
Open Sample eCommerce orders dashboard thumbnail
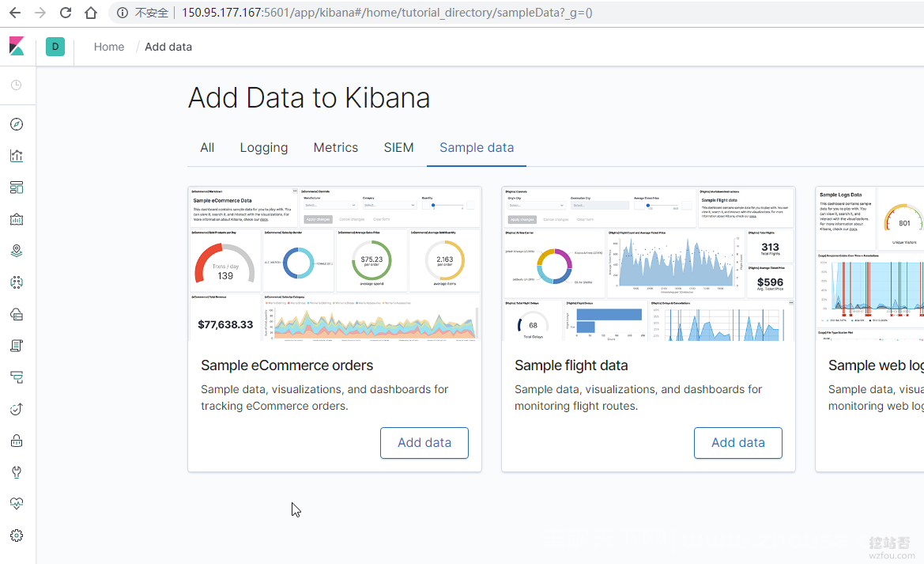point(334,263)
